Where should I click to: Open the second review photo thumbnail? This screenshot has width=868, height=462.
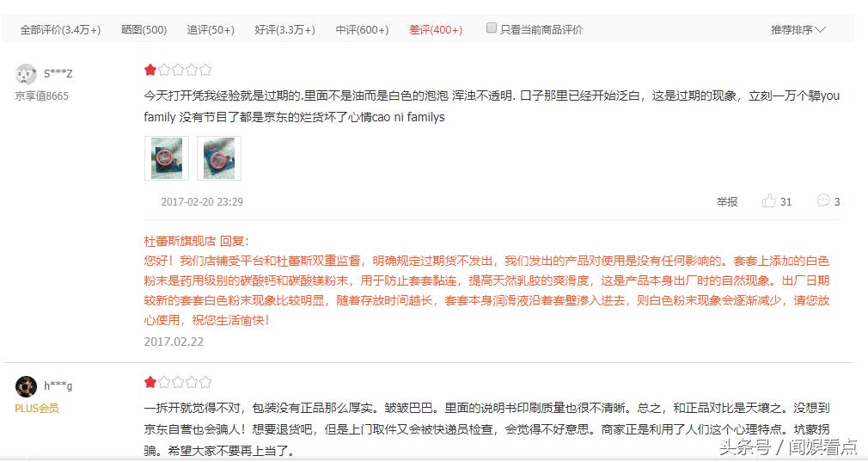coord(219,158)
